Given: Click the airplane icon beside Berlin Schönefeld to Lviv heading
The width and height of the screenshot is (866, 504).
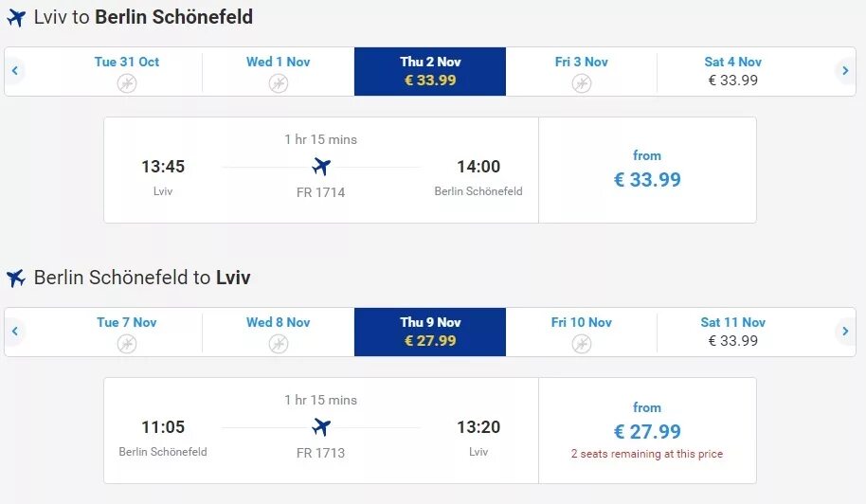Looking at the screenshot, I should pyautogui.click(x=16, y=279).
